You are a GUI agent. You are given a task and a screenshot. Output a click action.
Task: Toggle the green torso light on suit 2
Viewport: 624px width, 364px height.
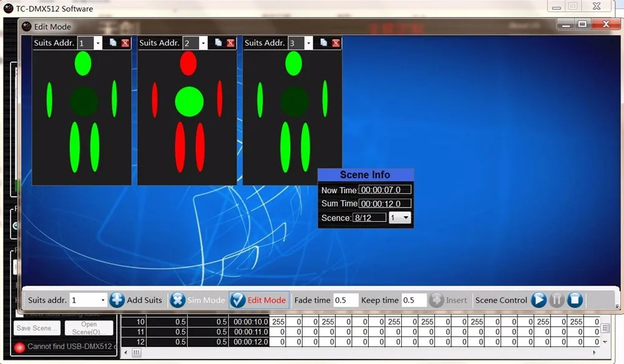point(189,100)
